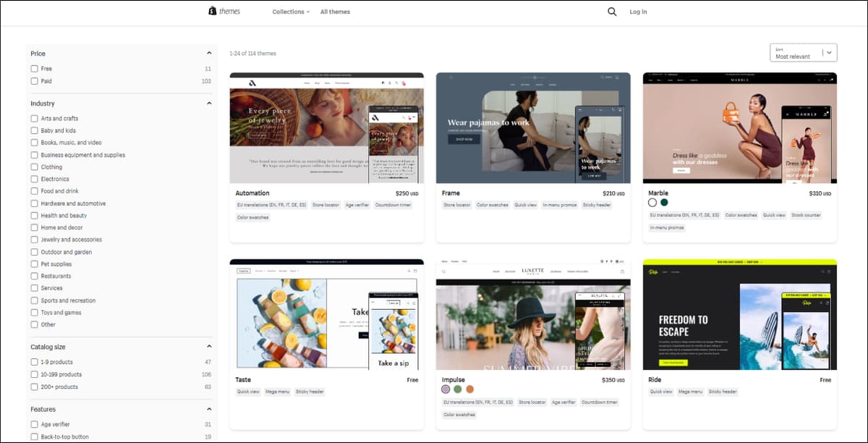Check the Paid price filter
The width and height of the screenshot is (868, 443).
click(x=34, y=81)
